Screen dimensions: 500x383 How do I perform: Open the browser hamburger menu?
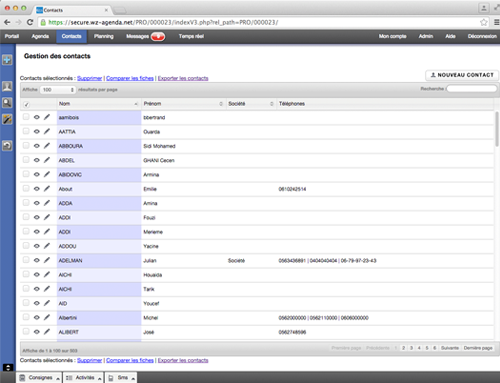496,22
